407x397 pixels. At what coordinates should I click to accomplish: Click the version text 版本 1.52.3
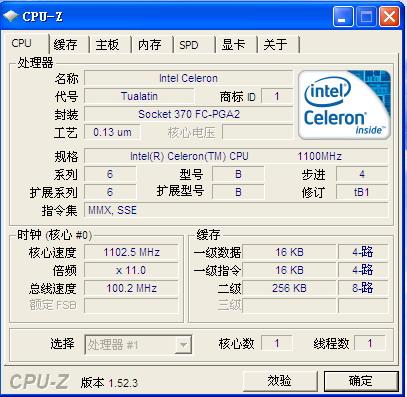109,383
